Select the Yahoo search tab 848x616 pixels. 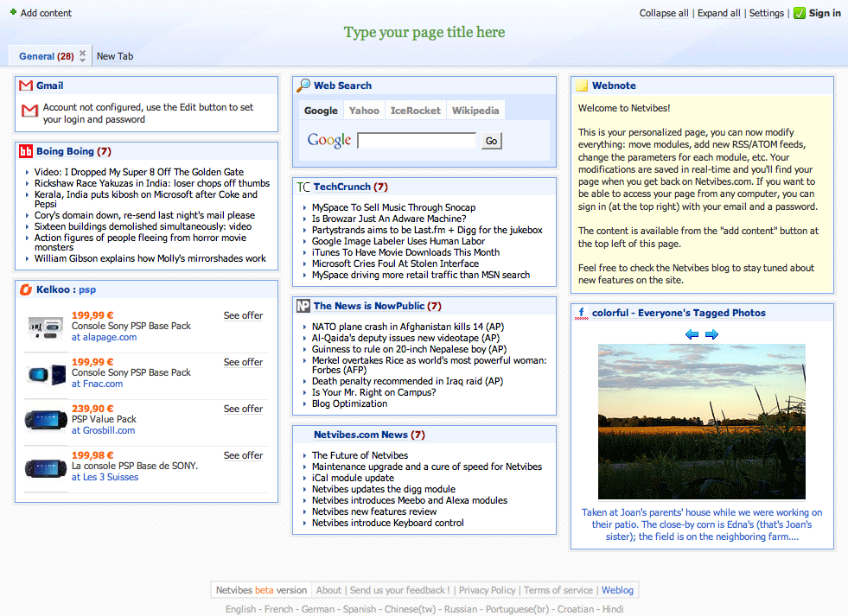coord(364,111)
